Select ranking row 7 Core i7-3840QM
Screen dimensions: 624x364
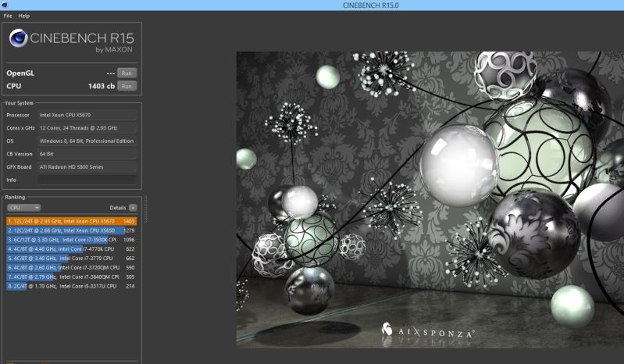click(71, 277)
